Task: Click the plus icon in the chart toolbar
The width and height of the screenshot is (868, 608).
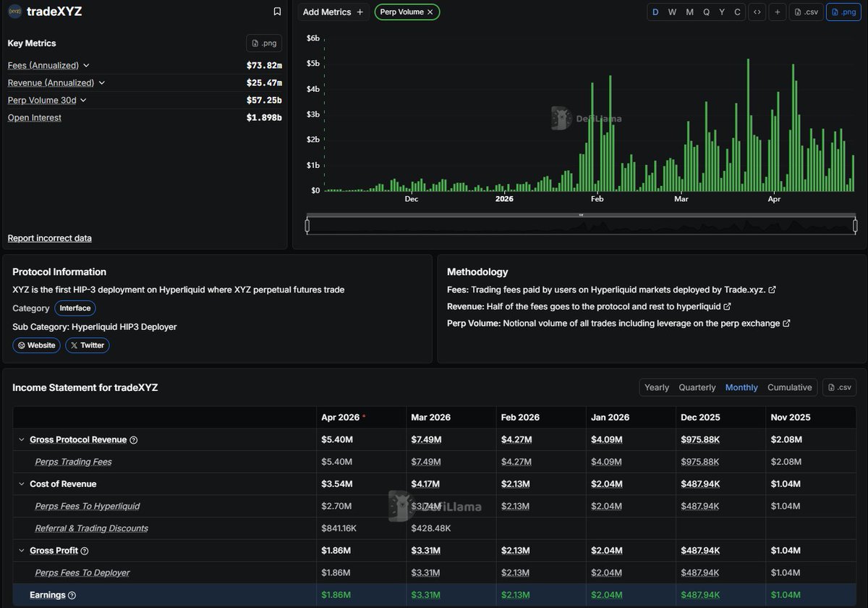Action: point(778,12)
